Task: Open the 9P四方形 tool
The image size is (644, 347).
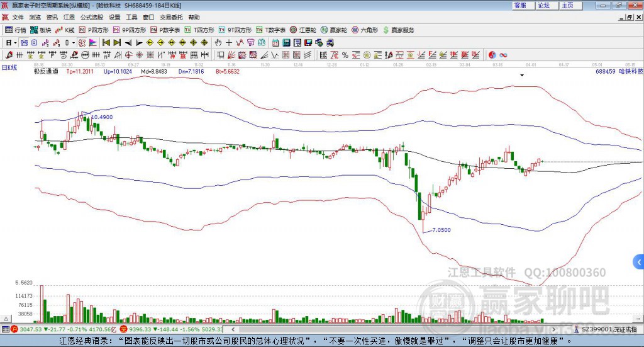Action: pyautogui.click(x=130, y=30)
